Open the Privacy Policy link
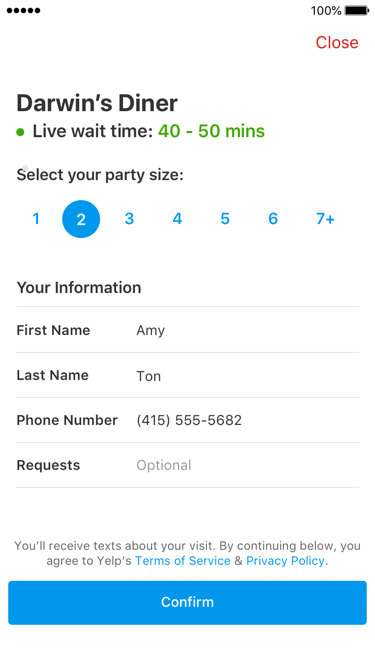Screen dimensions: 375x667 click(x=285, y=561)
